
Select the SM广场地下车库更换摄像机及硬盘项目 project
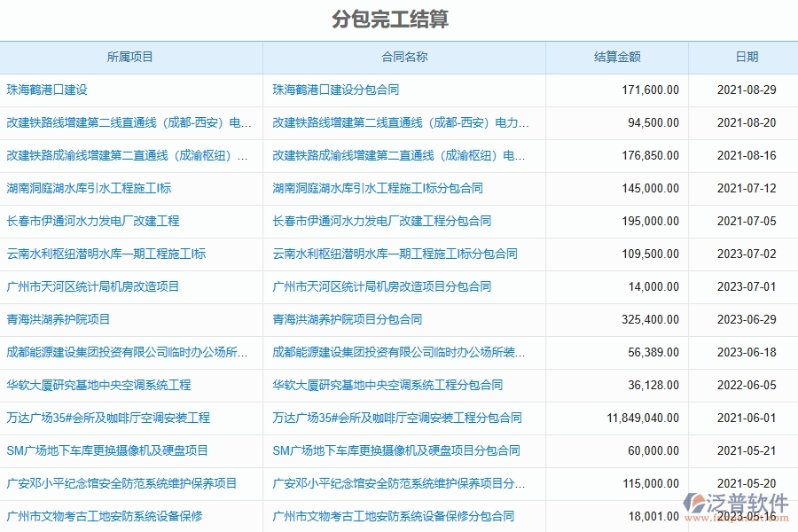[107, 450]
